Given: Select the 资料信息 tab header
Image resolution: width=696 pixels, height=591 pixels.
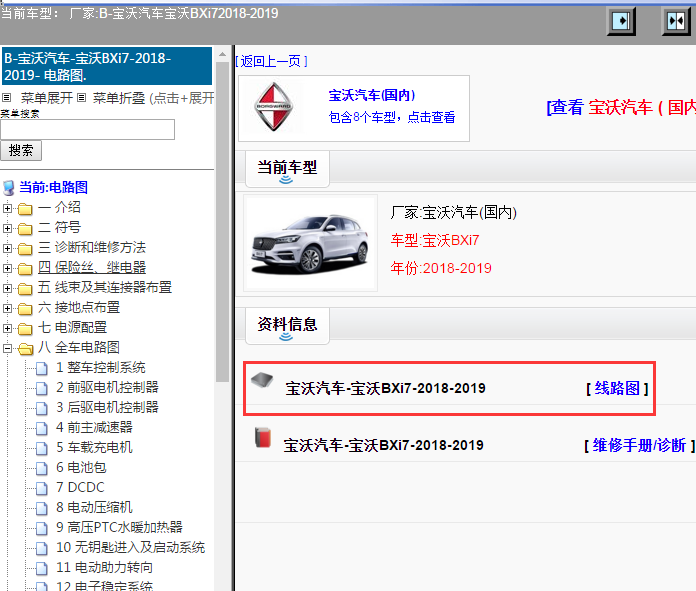Looking at the screenshot, I should (287, 325).
